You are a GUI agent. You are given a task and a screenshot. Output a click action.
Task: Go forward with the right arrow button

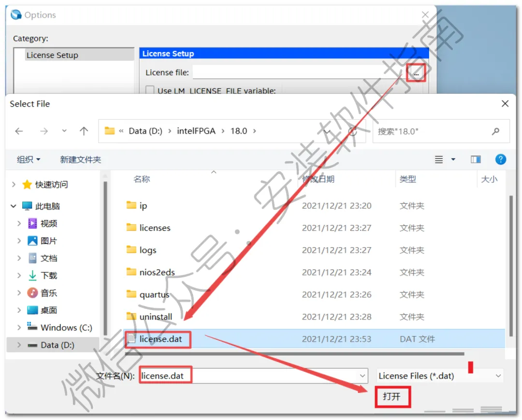point(44,131)
